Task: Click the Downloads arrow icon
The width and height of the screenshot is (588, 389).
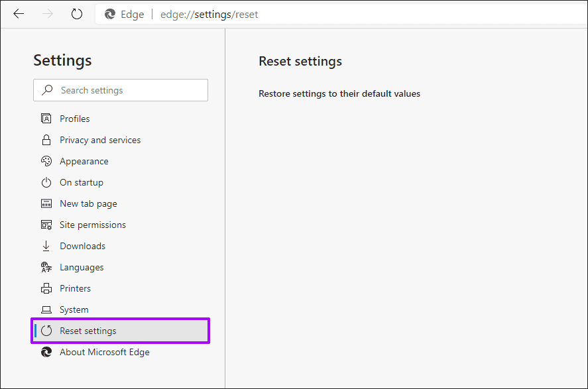Action: [46, 246]
